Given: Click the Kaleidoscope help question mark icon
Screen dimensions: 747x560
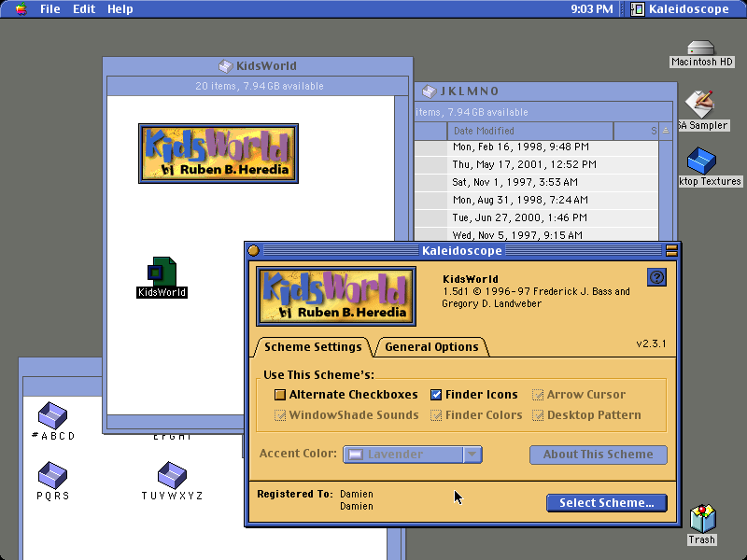Looking at the screenshot, I should coord(657,277).
